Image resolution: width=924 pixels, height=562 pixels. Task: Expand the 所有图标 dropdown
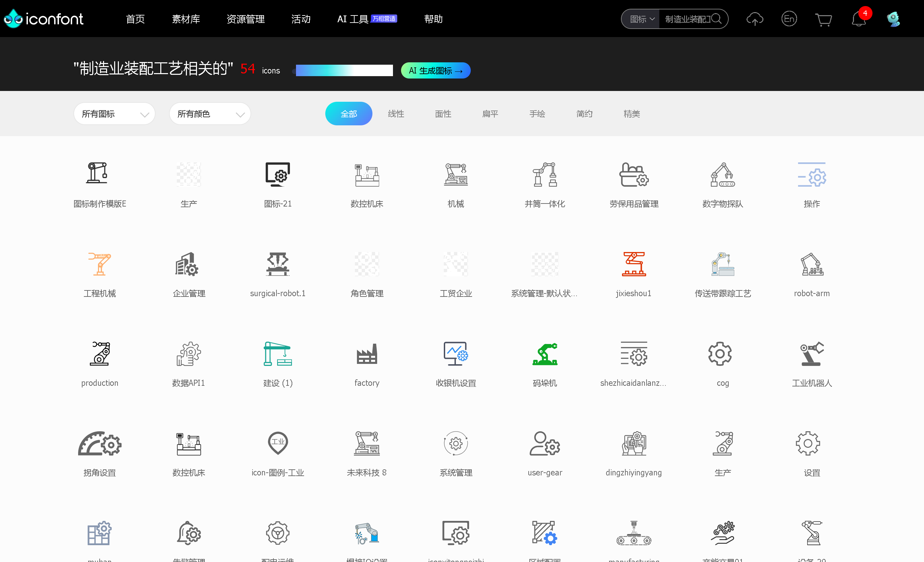tap(114, 114)
